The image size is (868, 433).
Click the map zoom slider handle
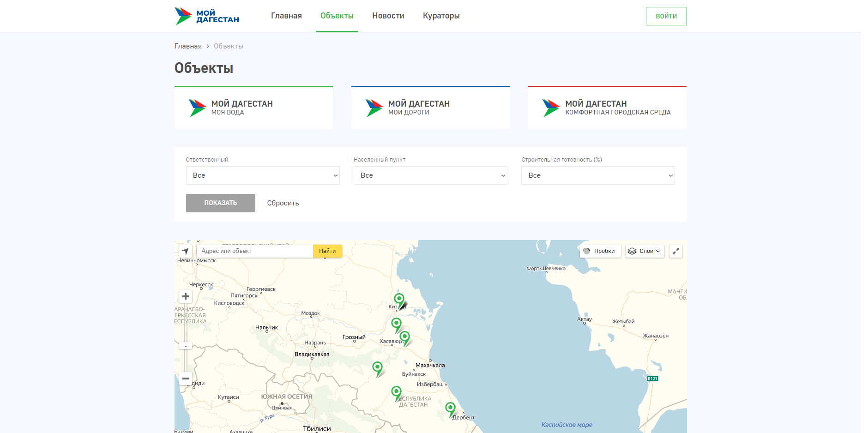point(186,345)
